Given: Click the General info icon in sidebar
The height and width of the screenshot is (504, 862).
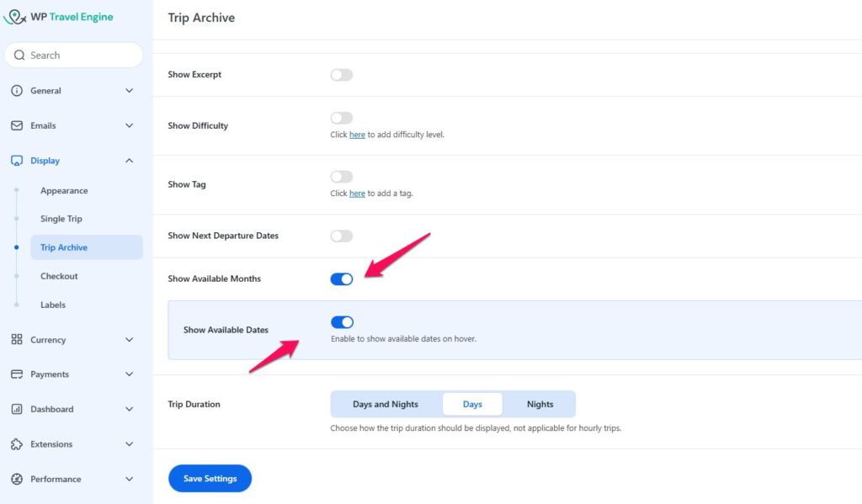Looking at the screenshot, I should click(x=16, y=91).
